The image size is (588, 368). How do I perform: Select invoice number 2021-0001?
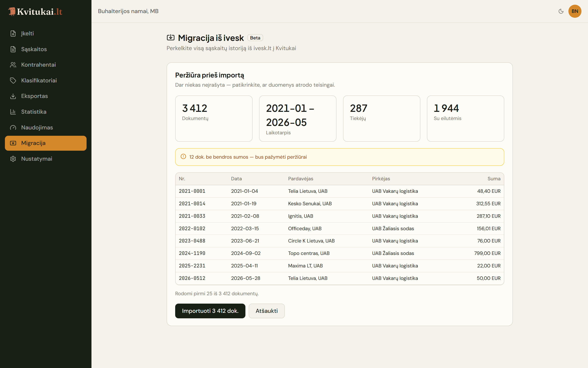[x=192, y=191]
